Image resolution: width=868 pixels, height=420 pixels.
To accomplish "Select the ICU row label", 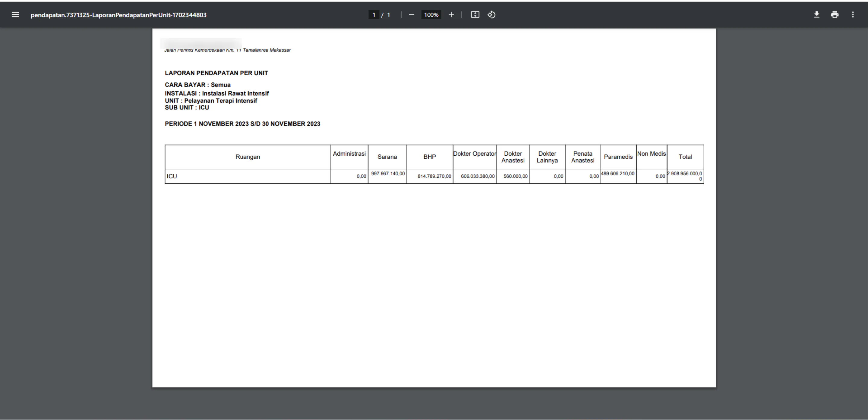I will point(172,176).
